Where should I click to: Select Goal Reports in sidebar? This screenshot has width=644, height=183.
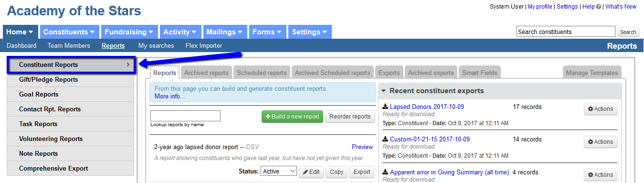coord(71,95)
